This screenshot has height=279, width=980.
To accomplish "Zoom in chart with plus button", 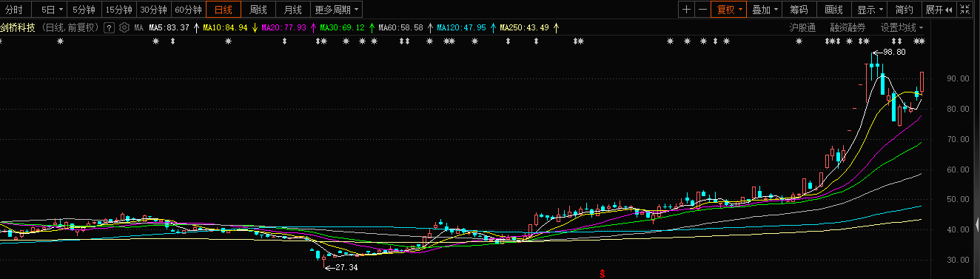I will pyautogui.click(x=686, y=10).
